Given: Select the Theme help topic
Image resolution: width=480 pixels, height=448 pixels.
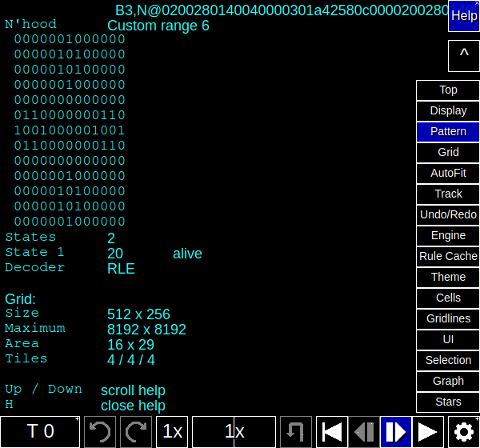Looking at the screenshot, I should [448, 277].
